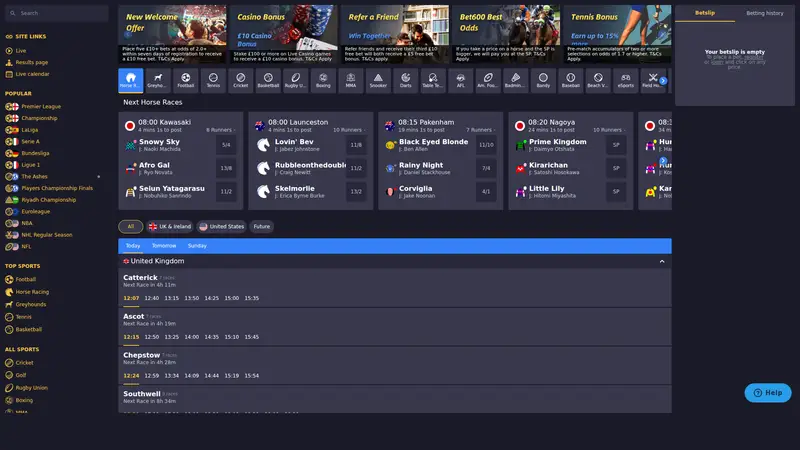Open the American Football icon tile

pos(488,81)
